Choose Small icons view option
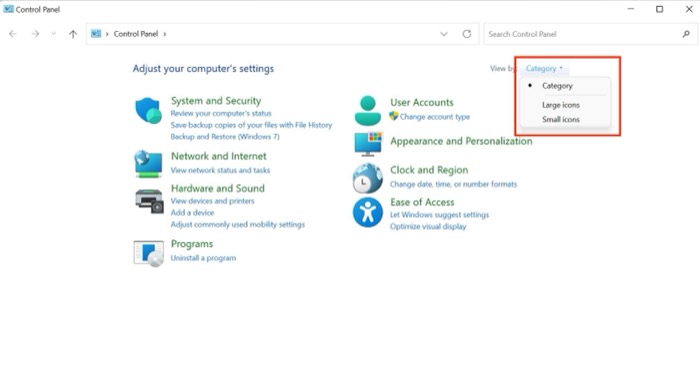 coord(561,119)
